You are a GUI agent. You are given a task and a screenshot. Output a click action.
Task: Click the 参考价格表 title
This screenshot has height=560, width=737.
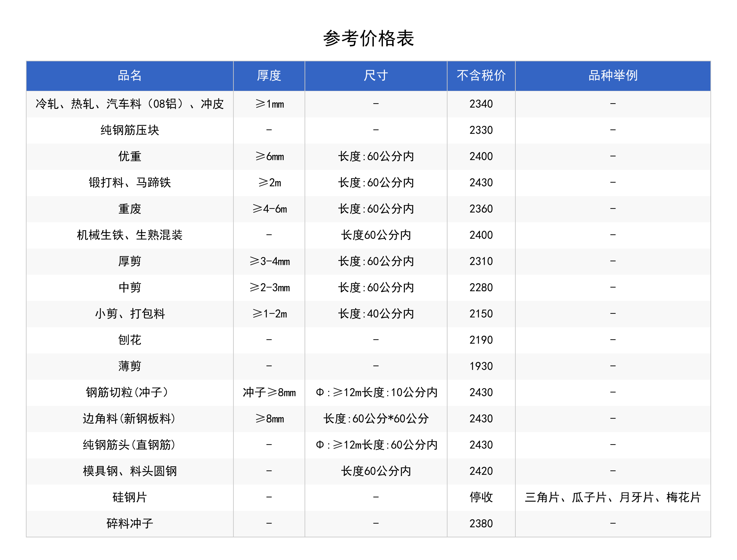pos(368,38)
